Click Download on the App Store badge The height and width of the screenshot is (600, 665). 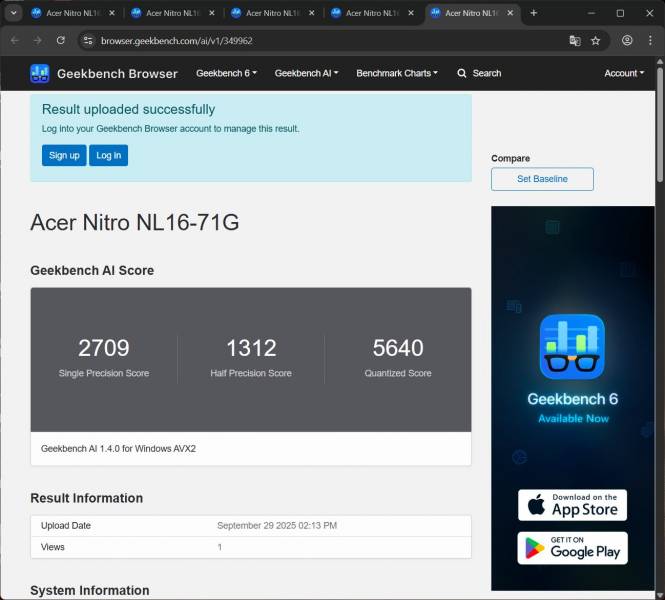[572, 505]
